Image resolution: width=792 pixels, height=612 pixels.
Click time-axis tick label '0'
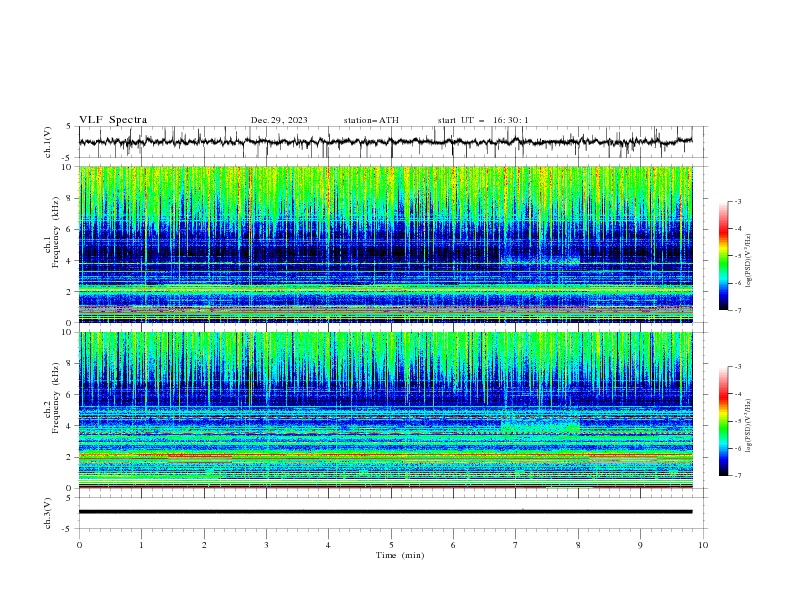[79, 545]
